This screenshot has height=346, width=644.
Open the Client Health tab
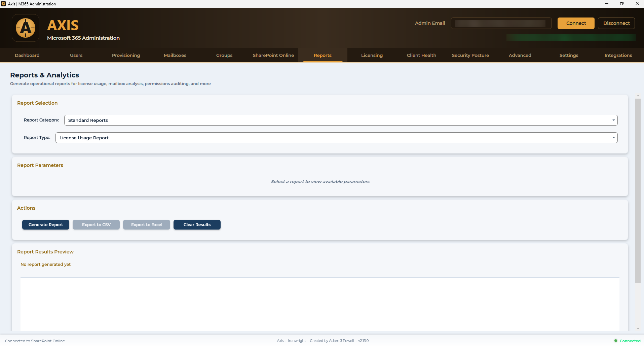(x=421, y=55)
